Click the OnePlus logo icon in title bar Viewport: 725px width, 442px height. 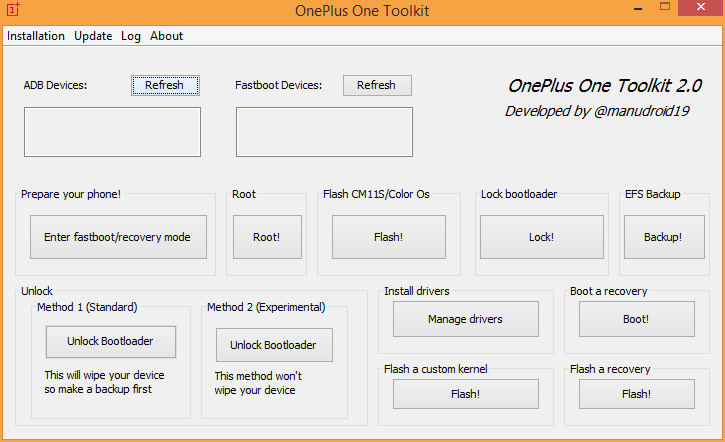click(x=13, y=9)
